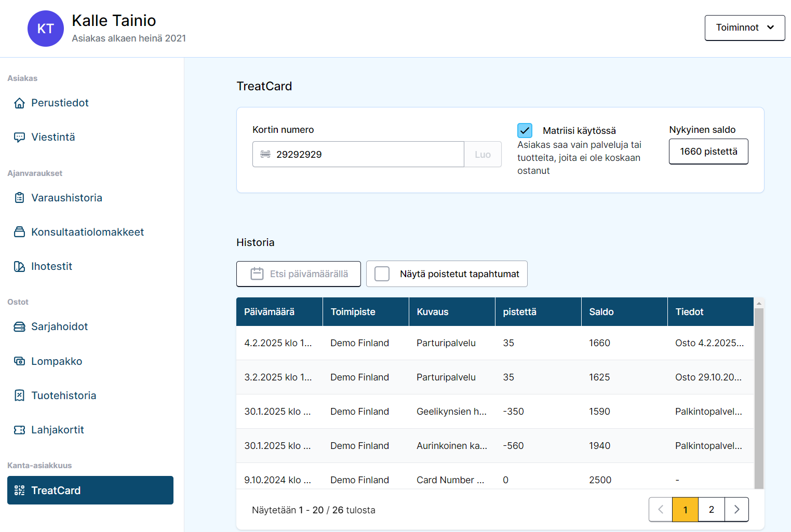Image resolution: width=791 pixels, height=532 pixels.
Task: Click the history table vertical scrollbar
Action: tap(759, 398)
